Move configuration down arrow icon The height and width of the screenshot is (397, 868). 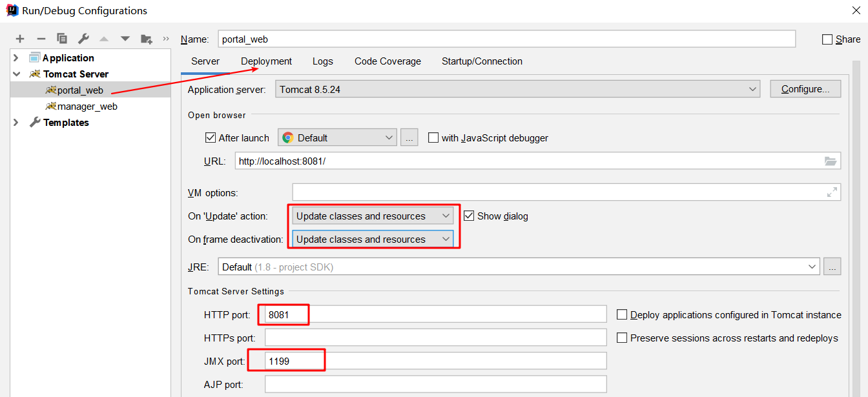click(125, 39)
